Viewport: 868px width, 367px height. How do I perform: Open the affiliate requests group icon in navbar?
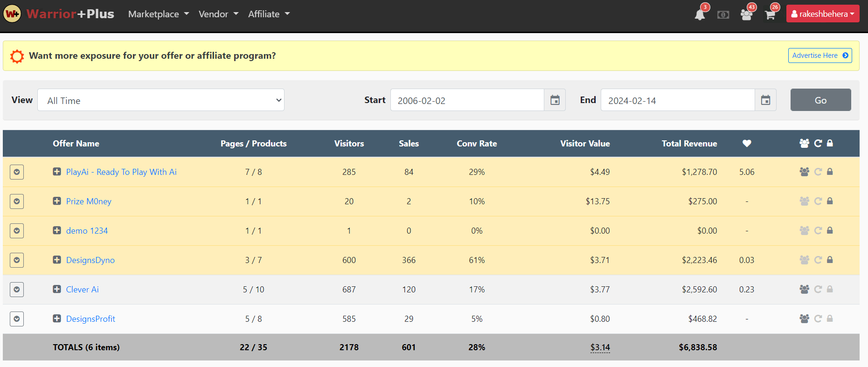[746, 14]
